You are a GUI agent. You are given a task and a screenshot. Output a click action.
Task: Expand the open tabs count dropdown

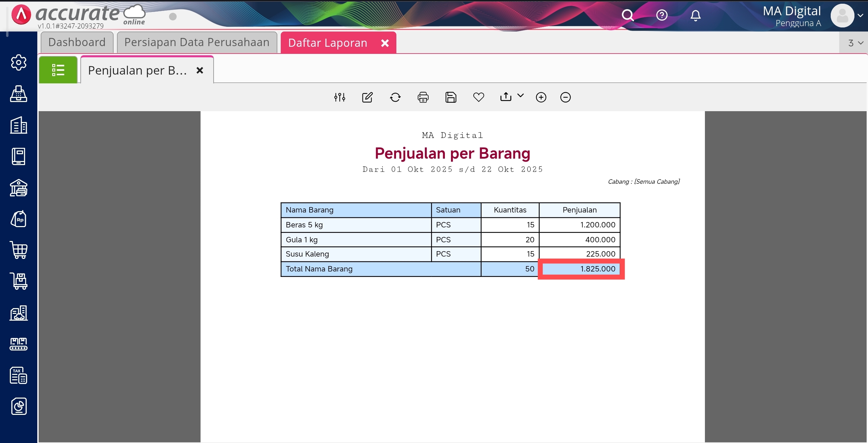(855, 43)
